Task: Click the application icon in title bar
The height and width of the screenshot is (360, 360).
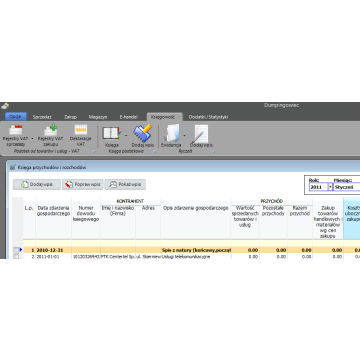Action: click(x=5, y=106)
